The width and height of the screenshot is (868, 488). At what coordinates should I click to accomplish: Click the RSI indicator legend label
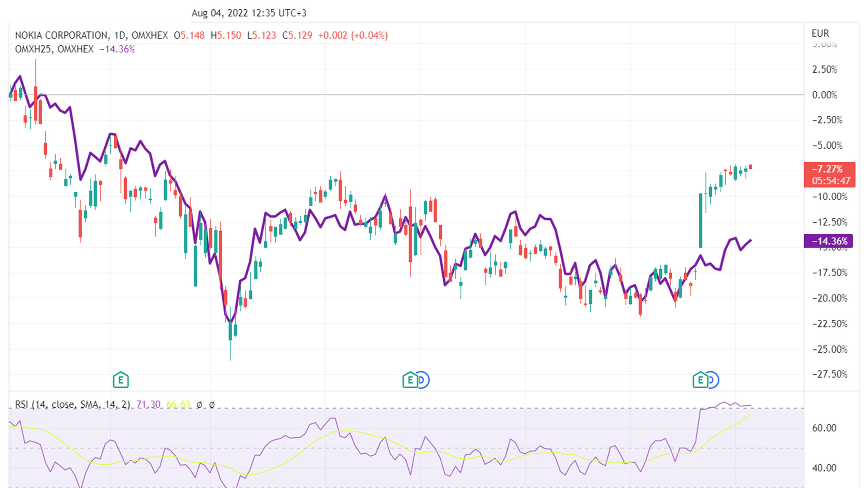72,404
